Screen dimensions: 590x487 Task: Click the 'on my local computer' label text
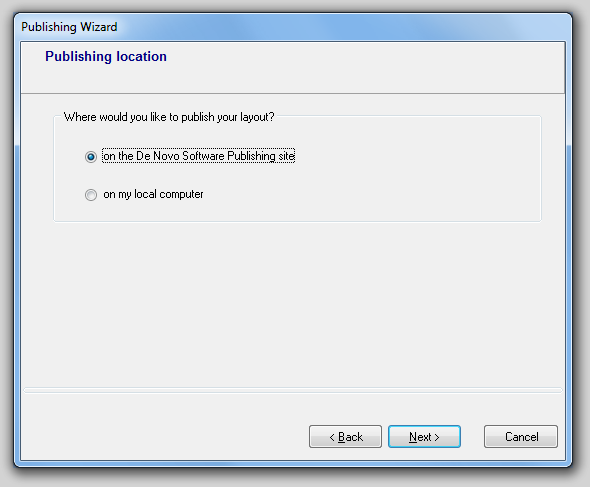[153, 194]
